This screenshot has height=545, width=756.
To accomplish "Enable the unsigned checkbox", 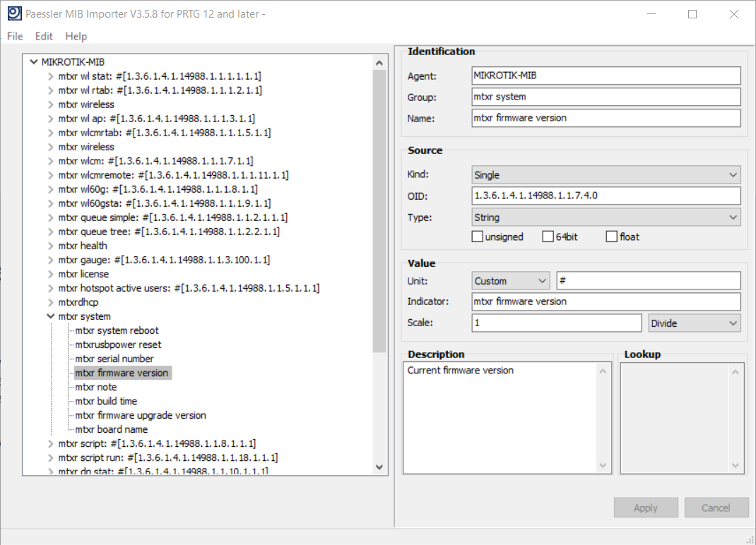I will [478, 237].
